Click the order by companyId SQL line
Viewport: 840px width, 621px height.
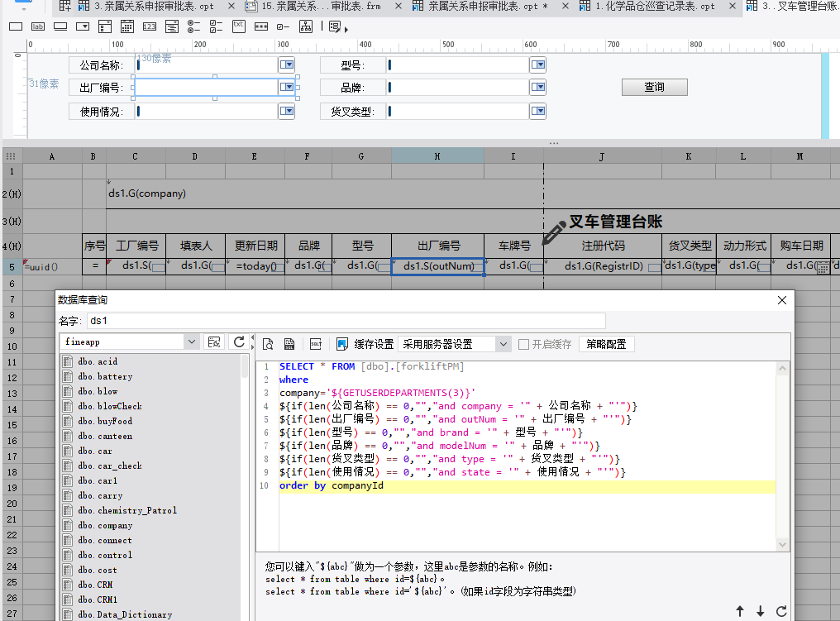point(527,485)
